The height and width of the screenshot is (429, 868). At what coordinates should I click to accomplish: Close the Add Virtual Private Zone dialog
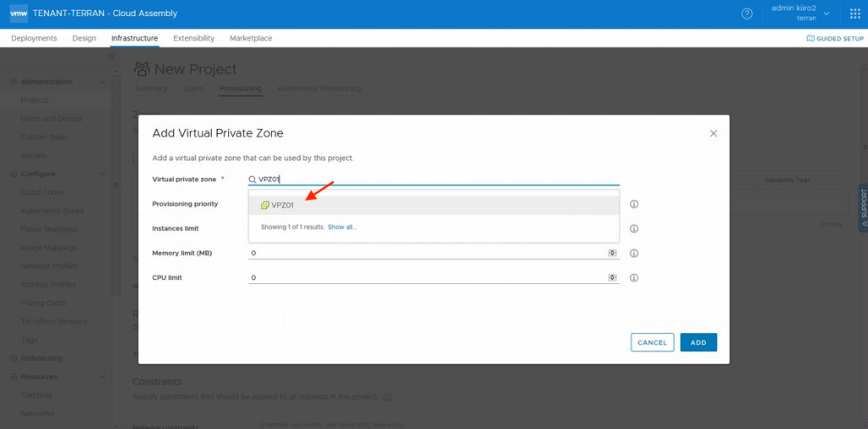point(714,133)
